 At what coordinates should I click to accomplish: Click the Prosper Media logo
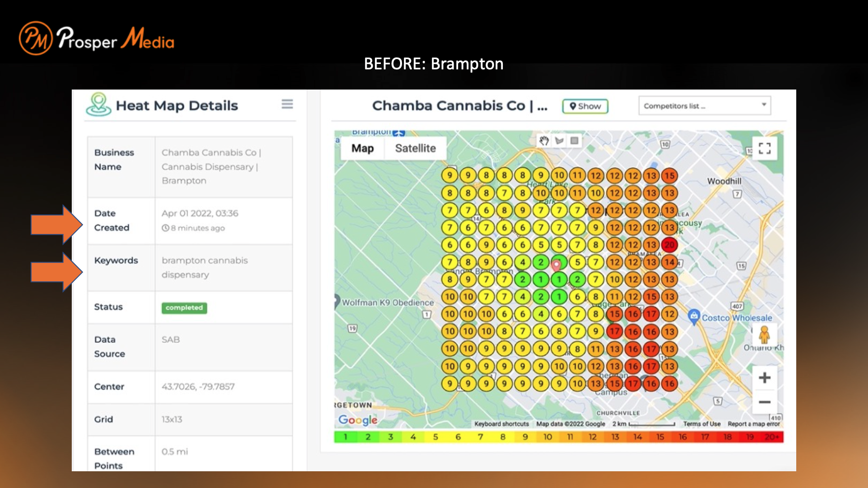tap(96, 38)
